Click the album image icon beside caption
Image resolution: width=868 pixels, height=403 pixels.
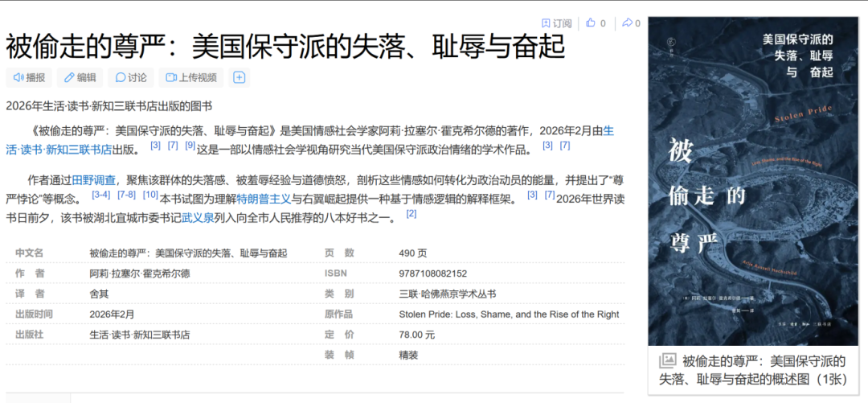pos(668,361)
